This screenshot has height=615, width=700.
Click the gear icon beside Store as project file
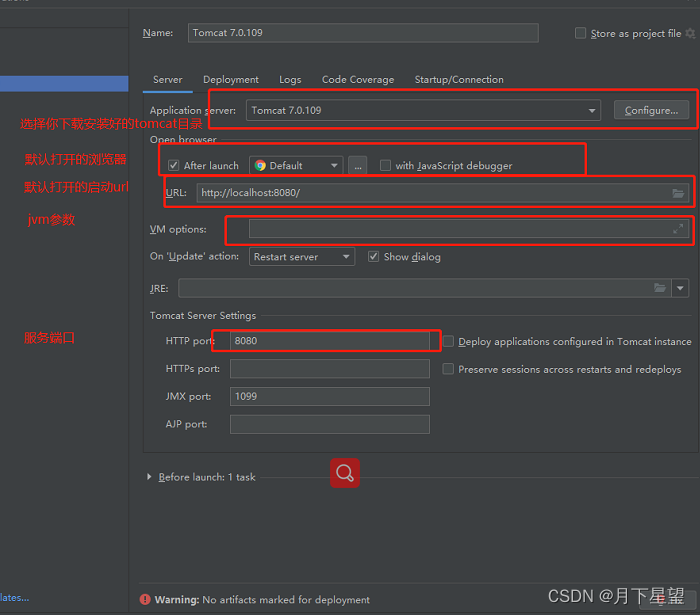click(690, 33)
